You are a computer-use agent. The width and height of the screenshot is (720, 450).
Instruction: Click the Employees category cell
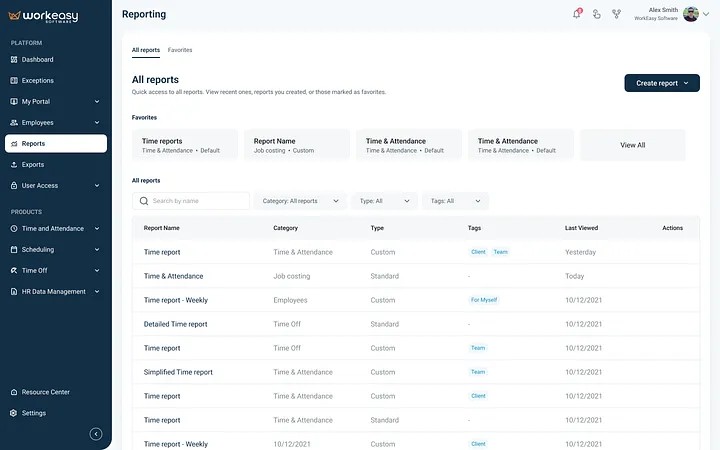(x=290, y=300)
